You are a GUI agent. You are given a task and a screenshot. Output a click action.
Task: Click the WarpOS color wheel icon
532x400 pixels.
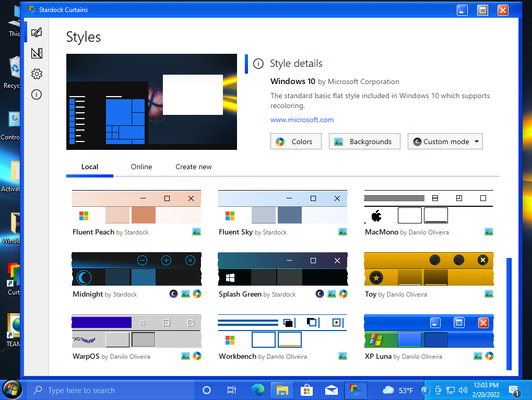(x=197, y=356)
